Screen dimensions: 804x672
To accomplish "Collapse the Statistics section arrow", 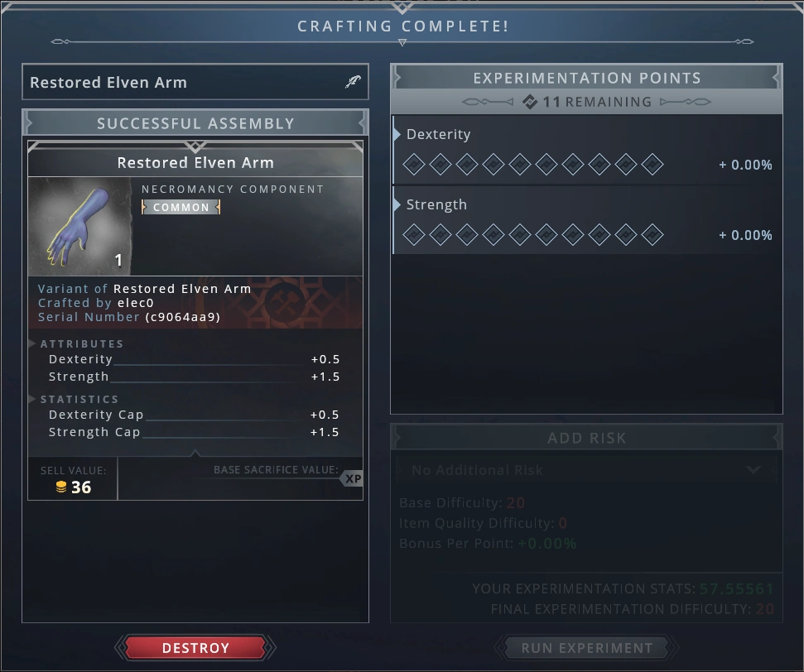I will [x=31, y=399].
